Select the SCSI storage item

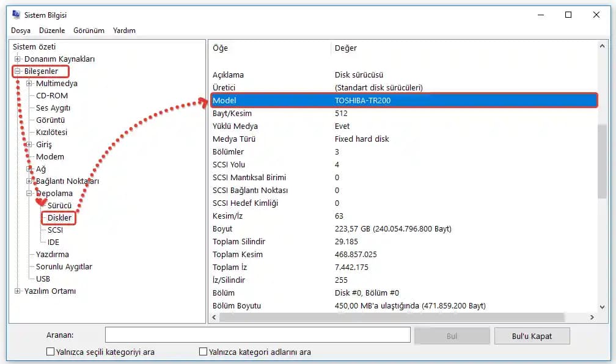click(x=55, y=230)
